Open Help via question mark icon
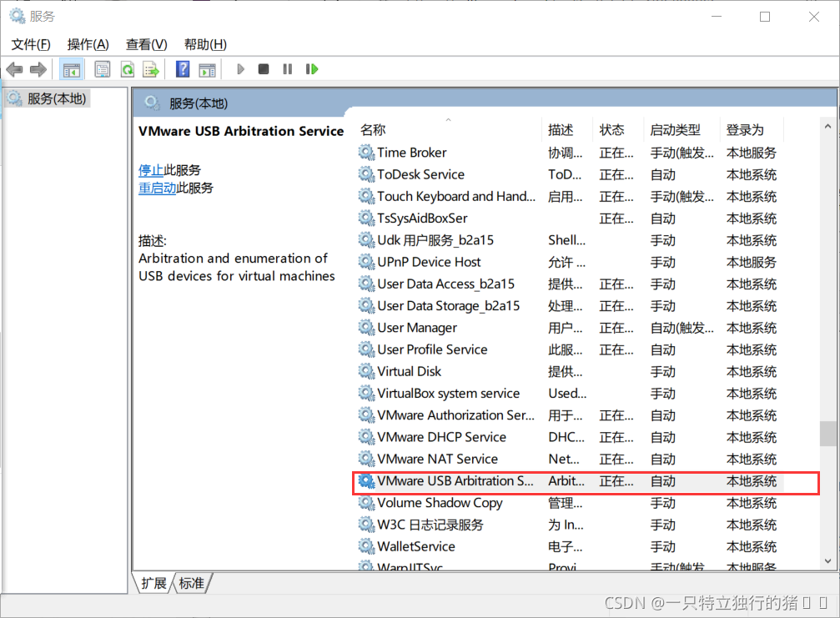The height and width of the screenshot is (618, 840). pyautogui.click(x=183, y=69)
